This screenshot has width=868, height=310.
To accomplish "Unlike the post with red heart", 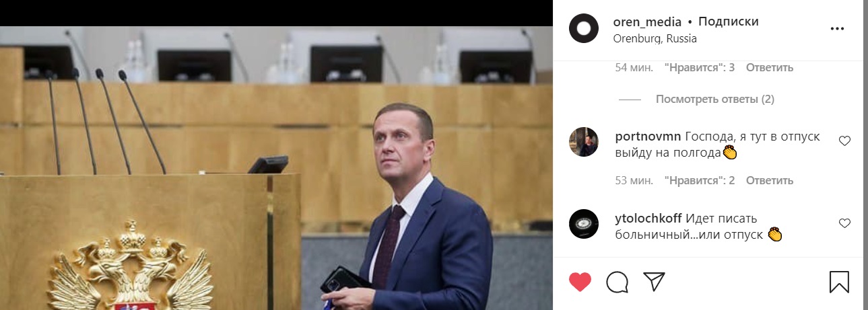I will 580,282.
